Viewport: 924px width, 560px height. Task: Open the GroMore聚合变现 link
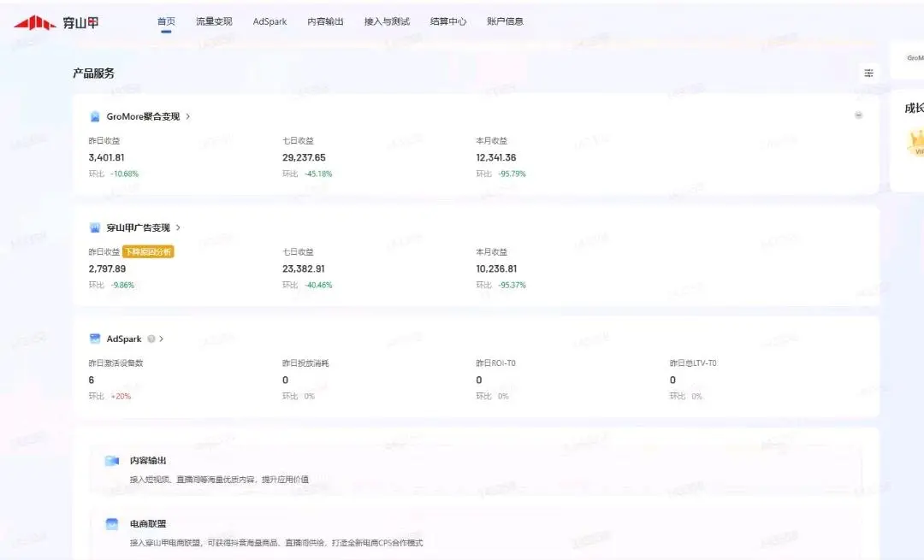[x=143, y=116]
